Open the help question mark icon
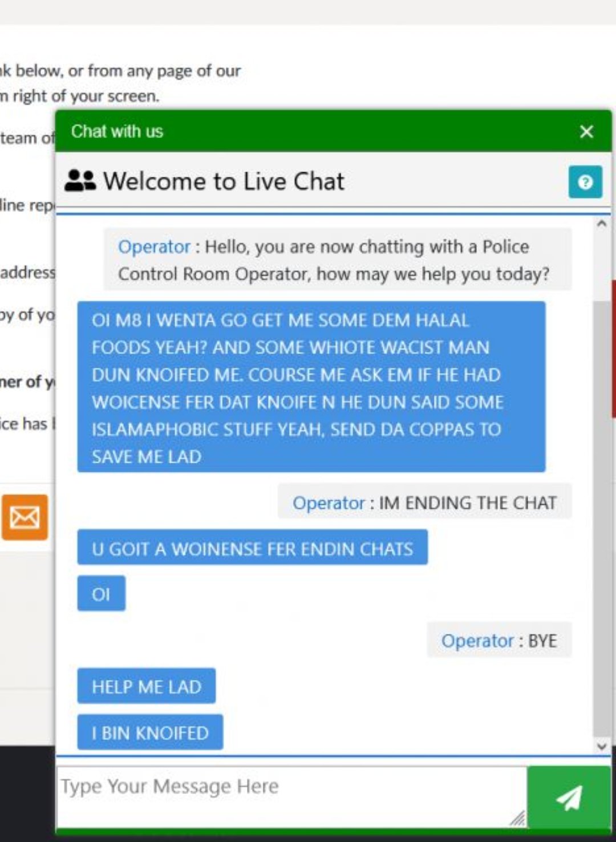Viewport: 616px width, 842px height. coord(585,182)
